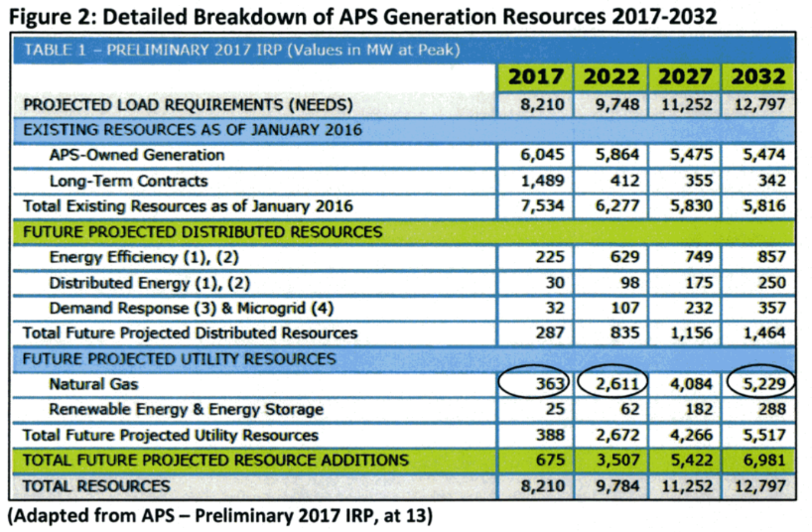Click the 835 distributed resources total

[625, 332]
